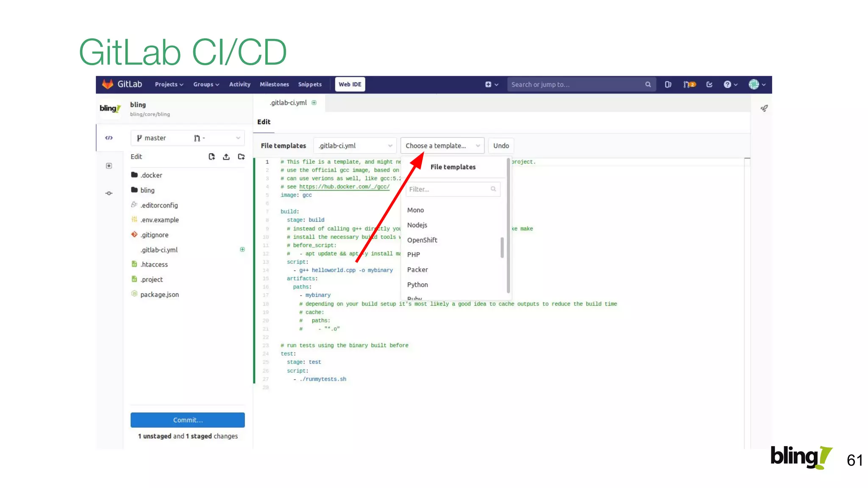This screenshot has height=488, width=868.
Task: Open the issues icon in navbar
Action: [668, 85]
